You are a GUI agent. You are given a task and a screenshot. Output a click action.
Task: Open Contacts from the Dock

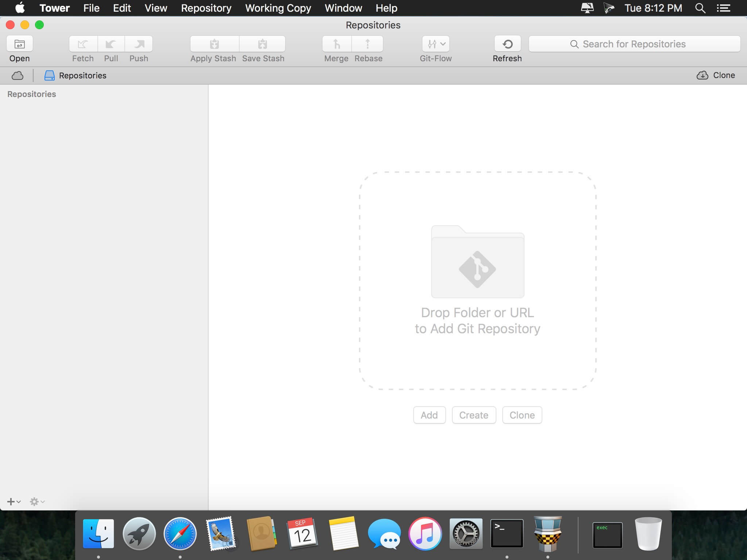(262, 534)
